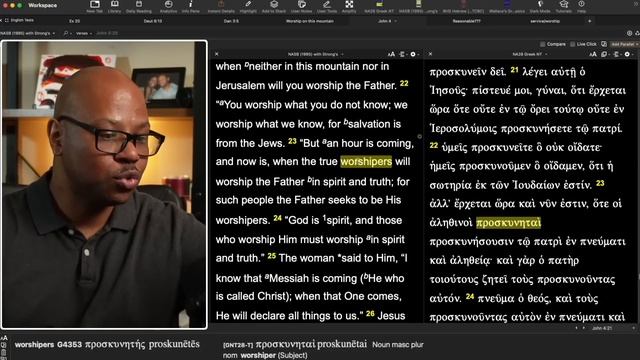Screen dimensions: 640x360
Task: Open the Greek pane gear settings menu
Action: 628,54
